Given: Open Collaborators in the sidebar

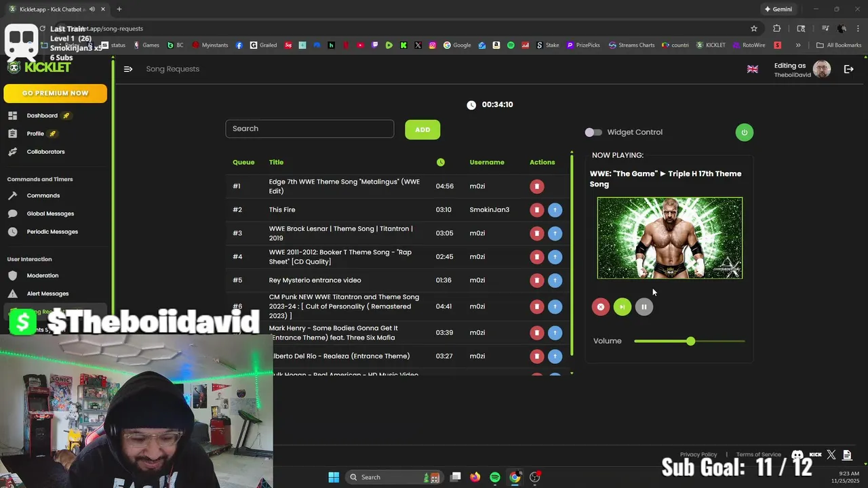Looking at the screenshot, I should tap(45, 152).
